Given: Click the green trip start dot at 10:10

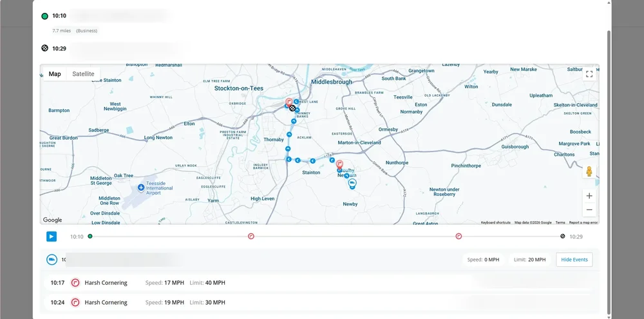Looking at the screenshot, I should click(x=45, y=17).
